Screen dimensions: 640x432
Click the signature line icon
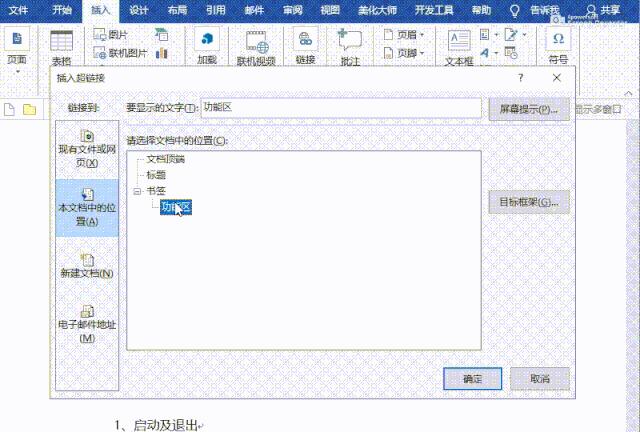coord(510,35)
